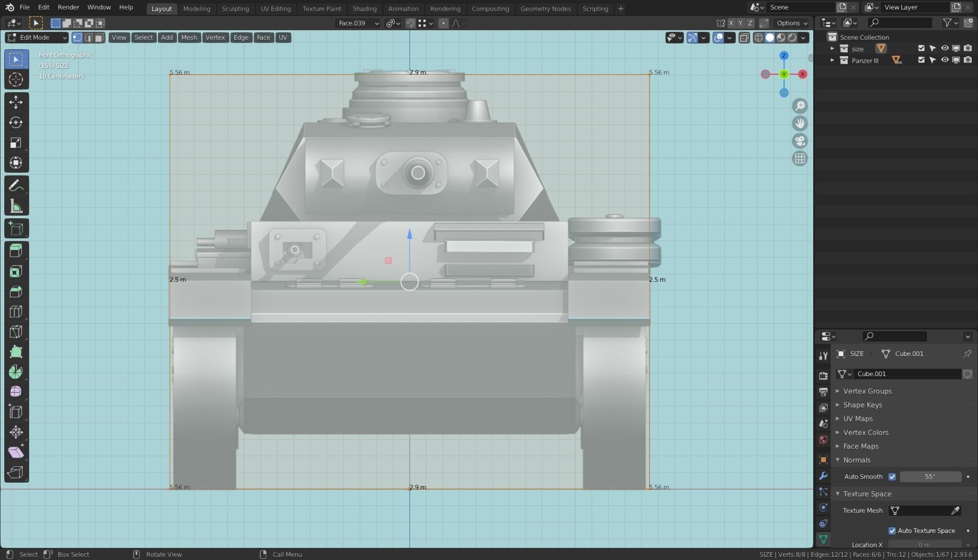978x560 pixels.
Task: Click the Auto Smooth angle slider
Action: (x=930, y=477)
